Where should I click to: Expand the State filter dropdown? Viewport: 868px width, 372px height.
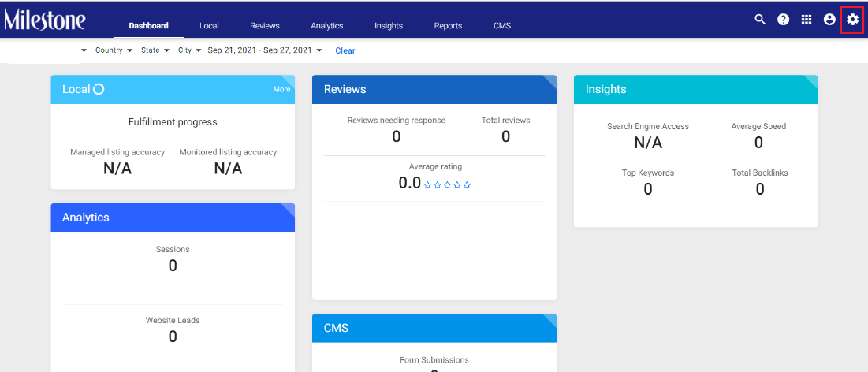(155, 50)
